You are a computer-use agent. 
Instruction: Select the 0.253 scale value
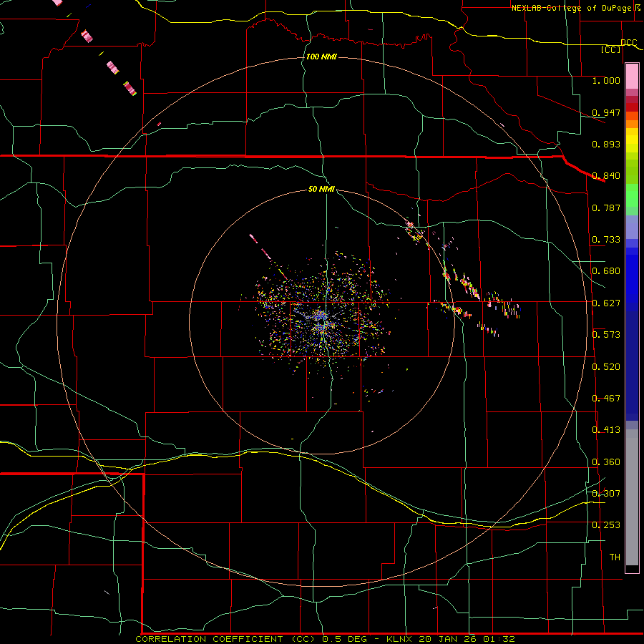(606, 525)
